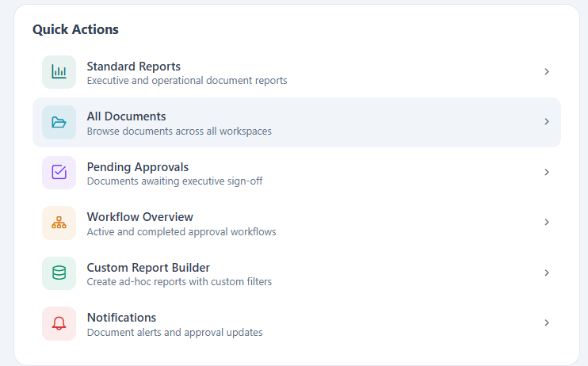
Task: Click the Standard Reports bar chart icon
Action: (x=59, y=72)
